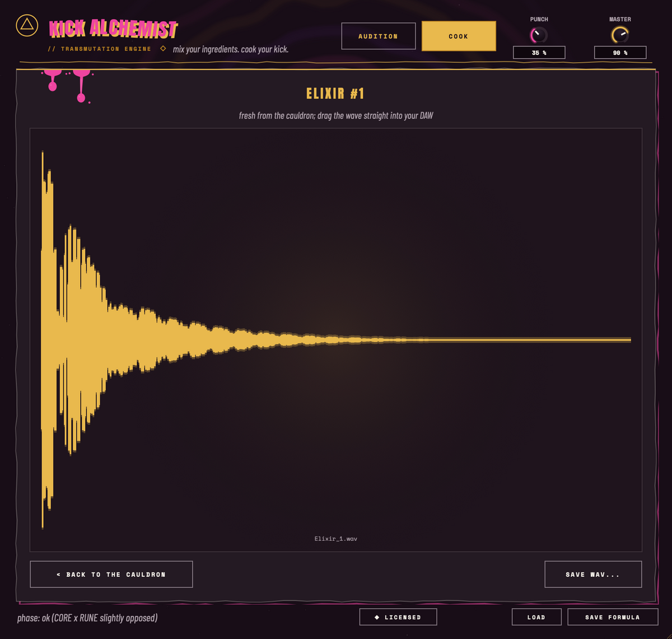
Task: Click the phase status message
Action: coord(87,618)
